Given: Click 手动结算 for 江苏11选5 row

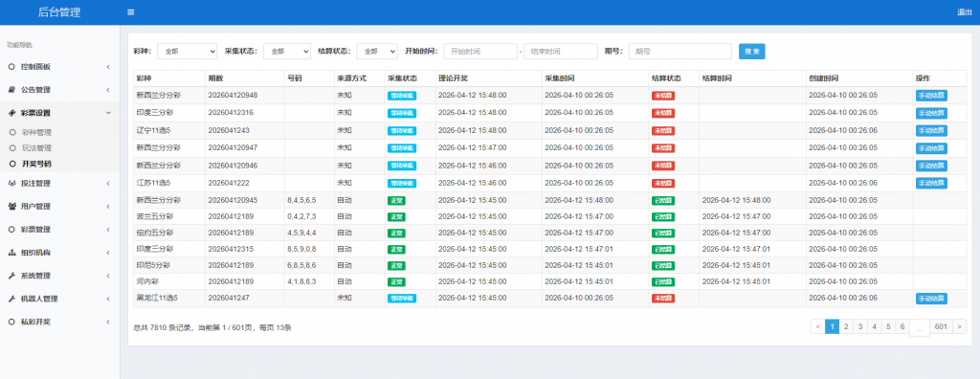Looking at the screenshot, I should (x=931, y=183).
